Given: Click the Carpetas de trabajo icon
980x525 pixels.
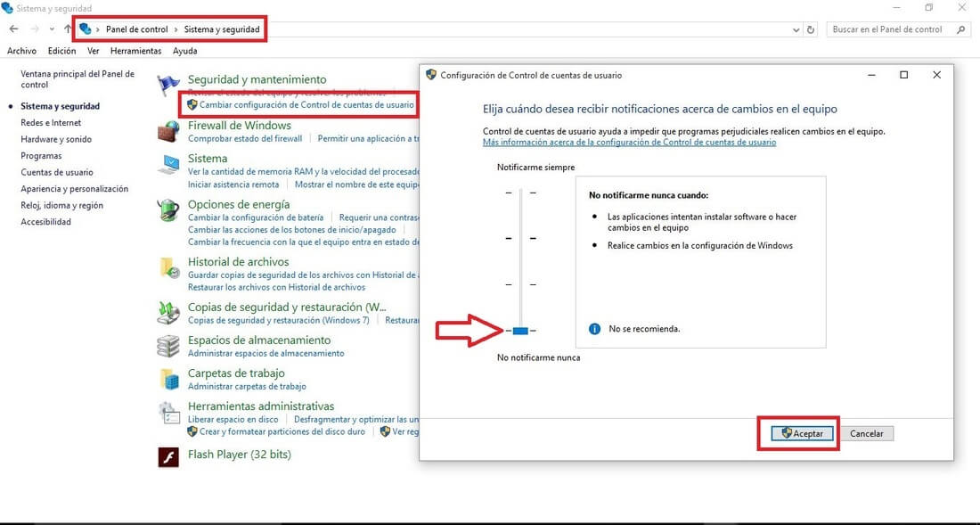Looking at the screenshot, I should [168, 379].
